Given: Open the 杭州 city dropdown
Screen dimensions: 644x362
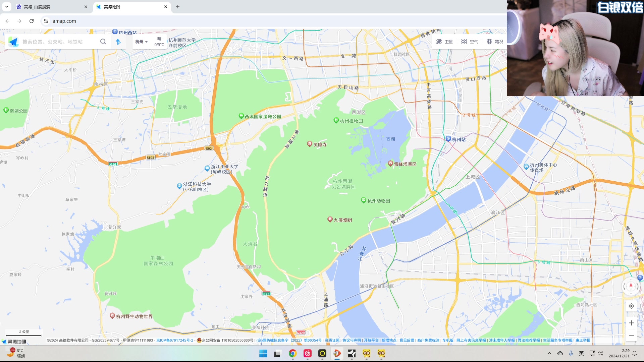Looking at the screenshot, I should [x=141, y=42].
